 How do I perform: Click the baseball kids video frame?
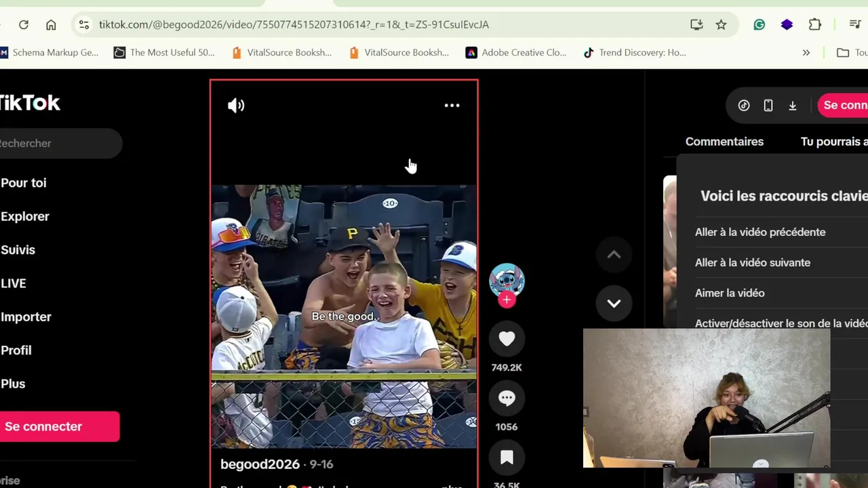pyautogui.click(x=344, y=317)
